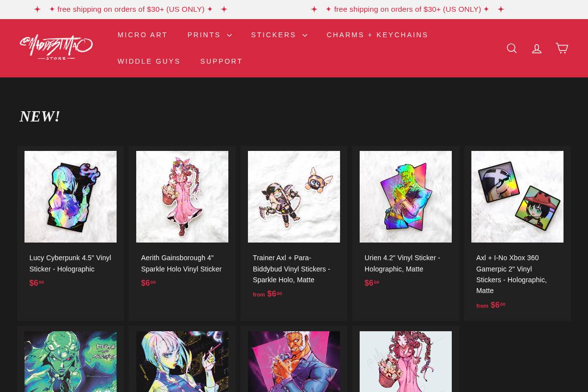View the shopping cart

(x=562, y=48)
